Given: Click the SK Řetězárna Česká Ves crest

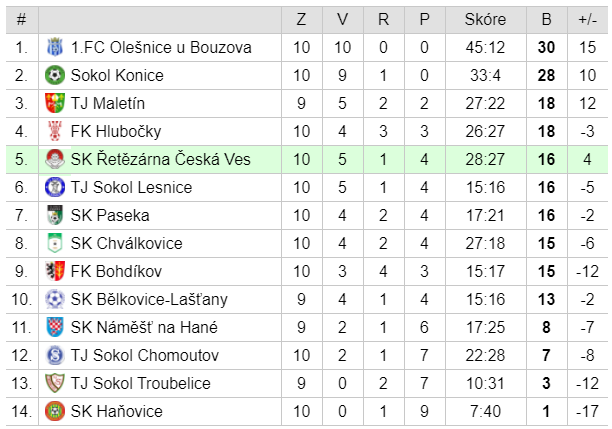Looking at the screenshot, I should 55,159.
